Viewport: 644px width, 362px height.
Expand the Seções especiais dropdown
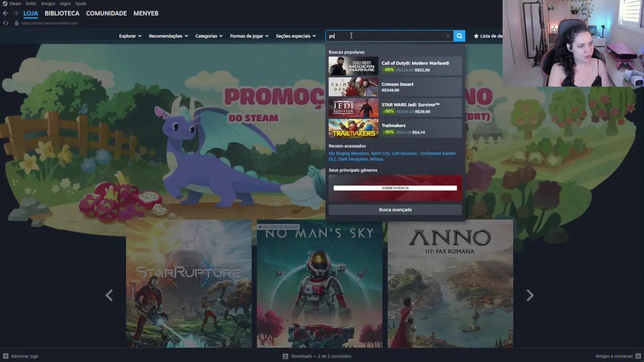click(296, 36)
